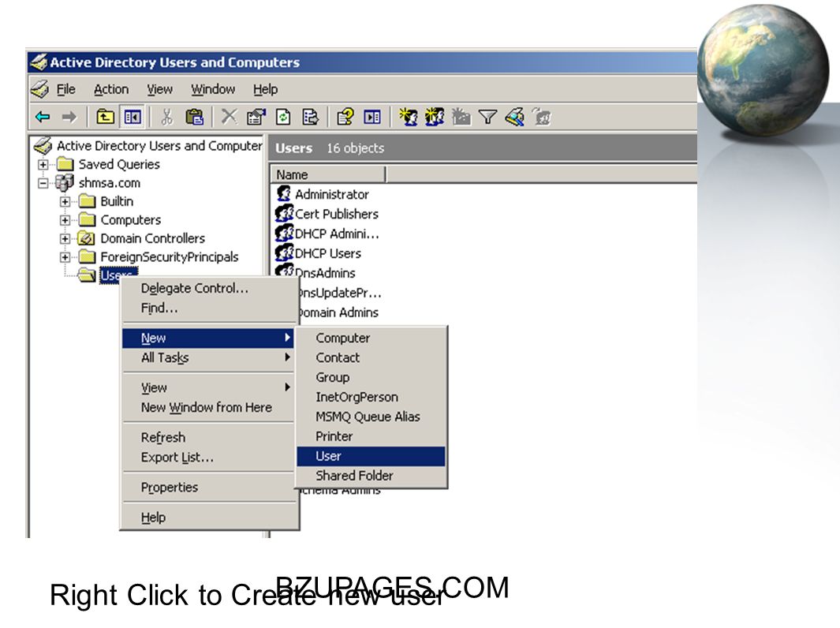840x628 pixels.
Task: Choose Find from context menu
Action: click(x=208, y=308)
